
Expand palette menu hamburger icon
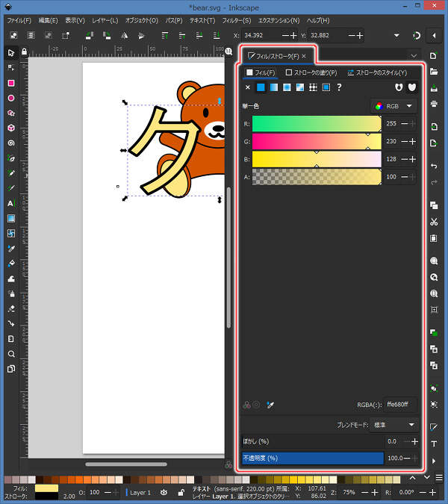(x=439, y=478)
